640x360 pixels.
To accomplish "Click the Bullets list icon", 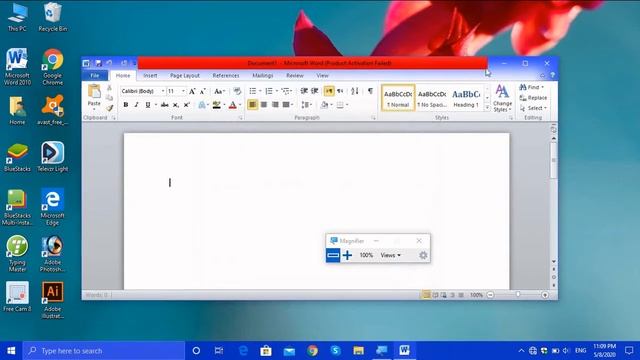I will (x=253, y=91).
